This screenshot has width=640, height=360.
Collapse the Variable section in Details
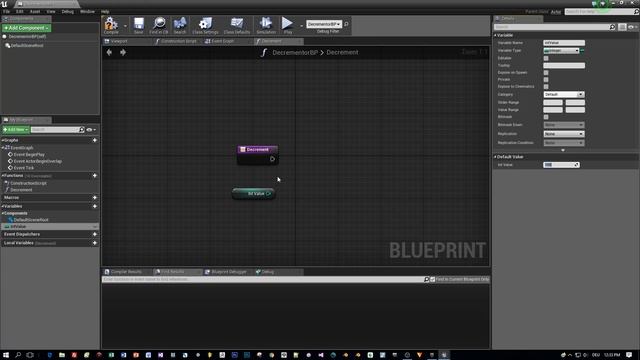tap(496, 36)
